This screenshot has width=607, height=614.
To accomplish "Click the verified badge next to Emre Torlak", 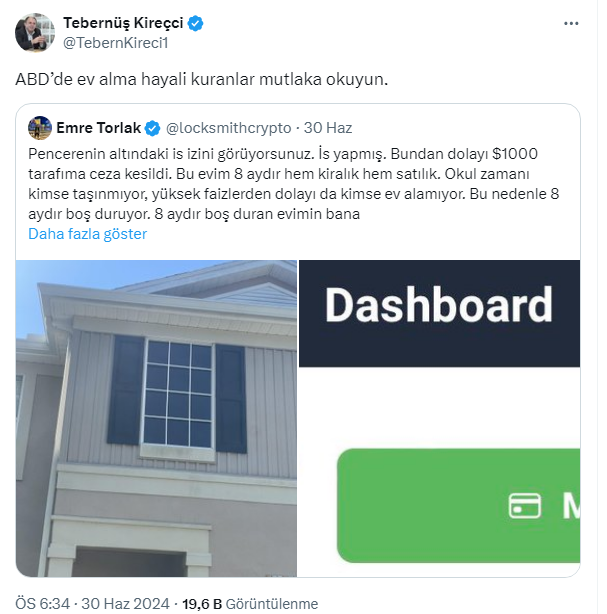I will tap(152, 128).
